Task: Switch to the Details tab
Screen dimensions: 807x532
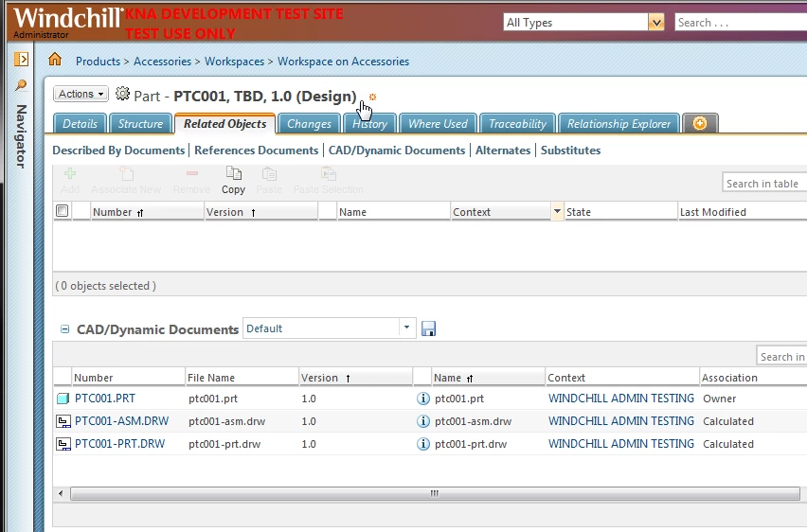Action: pyautogui.click(x=80, y=123)
